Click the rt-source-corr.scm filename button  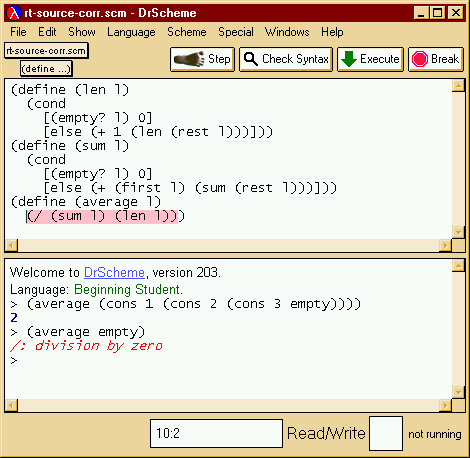pos(46,51)
